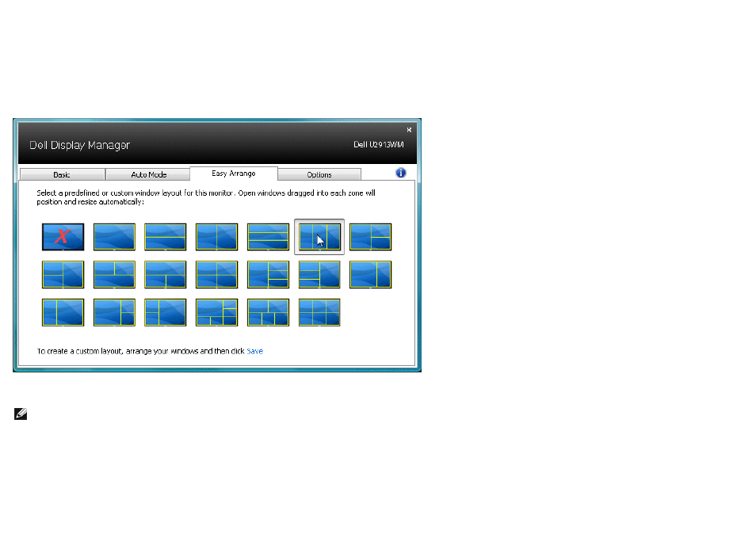Select the Easy Arrange tab
This screenshot has height=534, width=756.
point(234,174)
